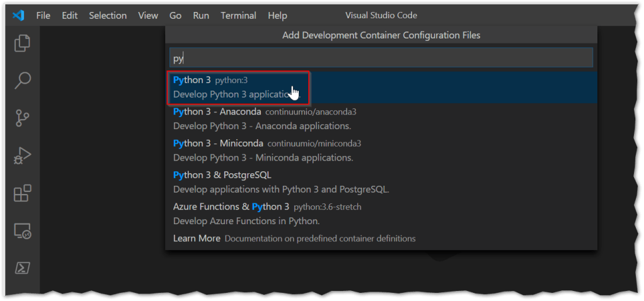Open the Search view icon
644x301 pixels.
(23, 81)
